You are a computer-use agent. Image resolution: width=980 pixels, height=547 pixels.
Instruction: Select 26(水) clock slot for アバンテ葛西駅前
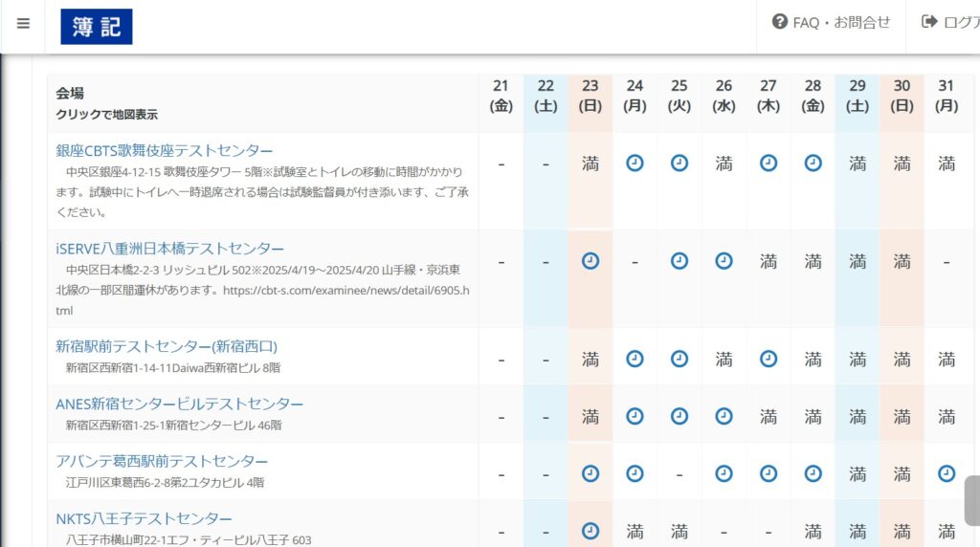724,474
